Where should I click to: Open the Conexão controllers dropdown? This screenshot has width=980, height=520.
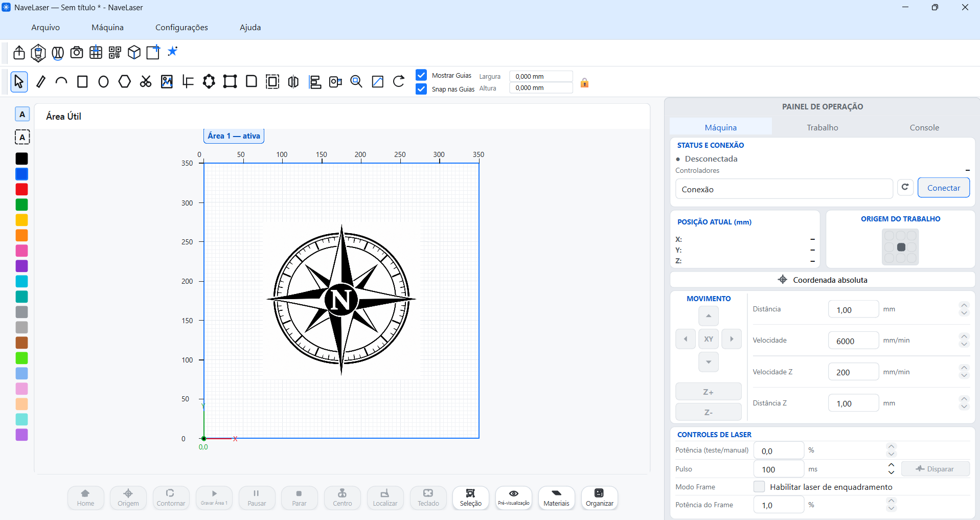(784, 189)
